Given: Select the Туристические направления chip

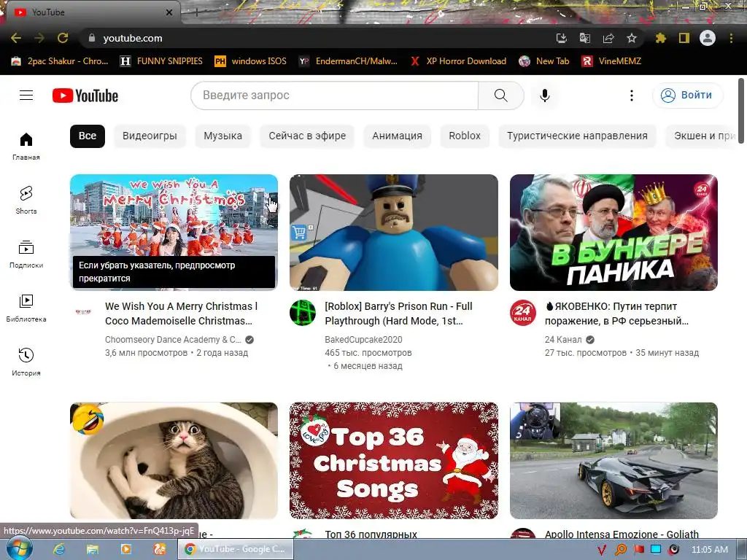Looking at the screenshot, I should pos(577,136).
